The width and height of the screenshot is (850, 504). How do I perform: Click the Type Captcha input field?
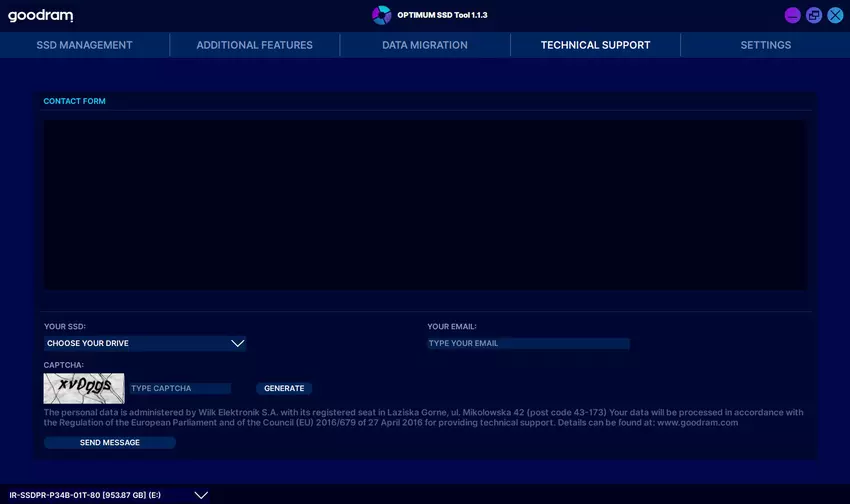tap(179, 388)
